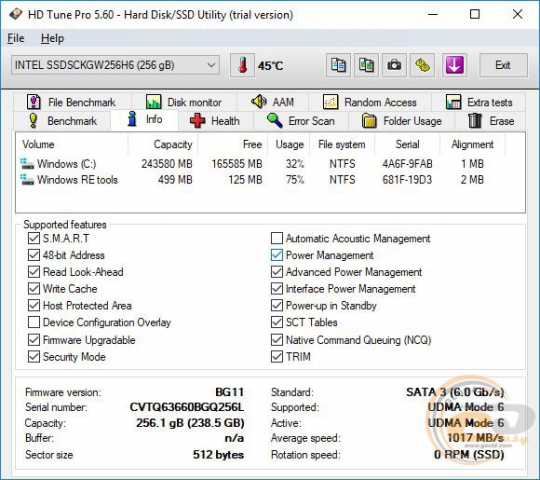Toggle Automatic Acoustic Management checkbox
The height and width of the screenshot is (480, 540).
277,238
